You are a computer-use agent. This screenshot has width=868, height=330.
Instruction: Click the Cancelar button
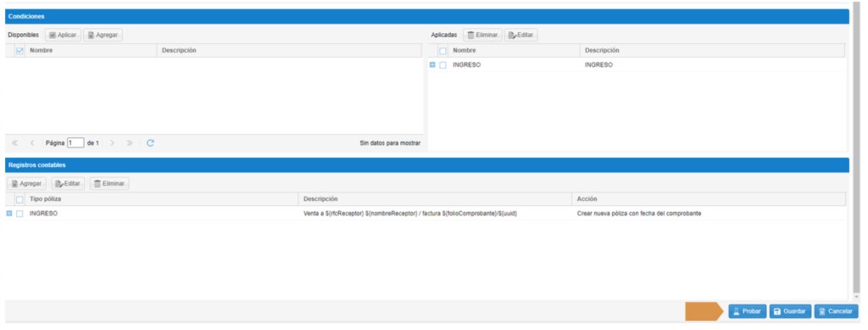(836, 311)
